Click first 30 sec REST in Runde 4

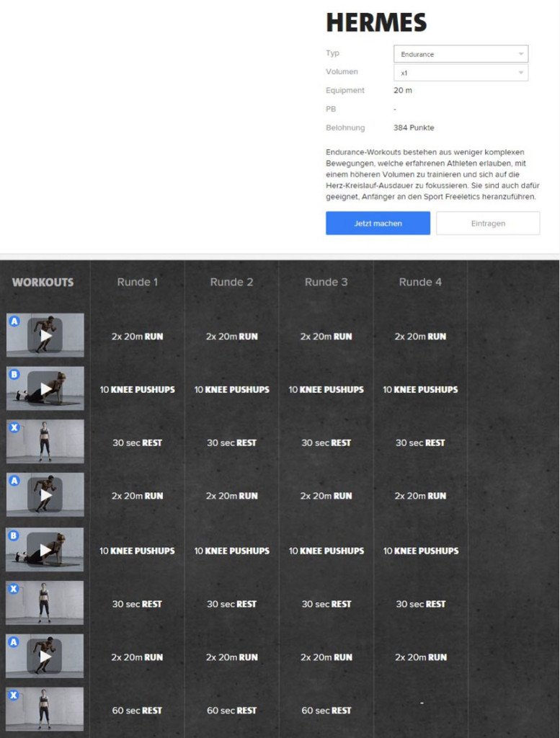click(420, 443)
